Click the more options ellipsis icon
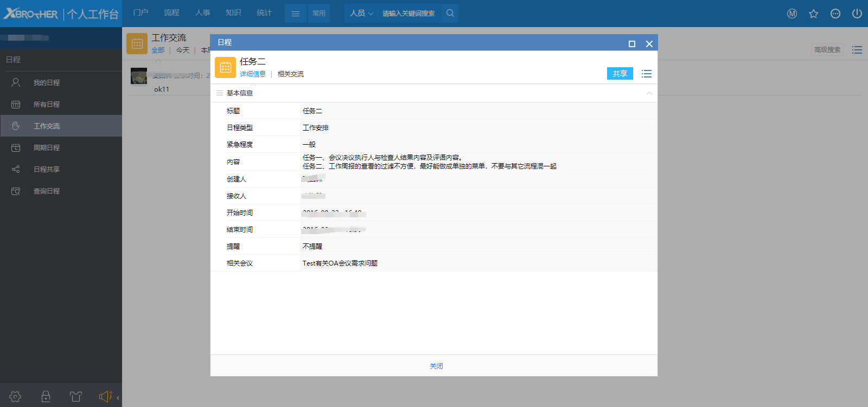868x407 pixels. (x=835, y=14)
